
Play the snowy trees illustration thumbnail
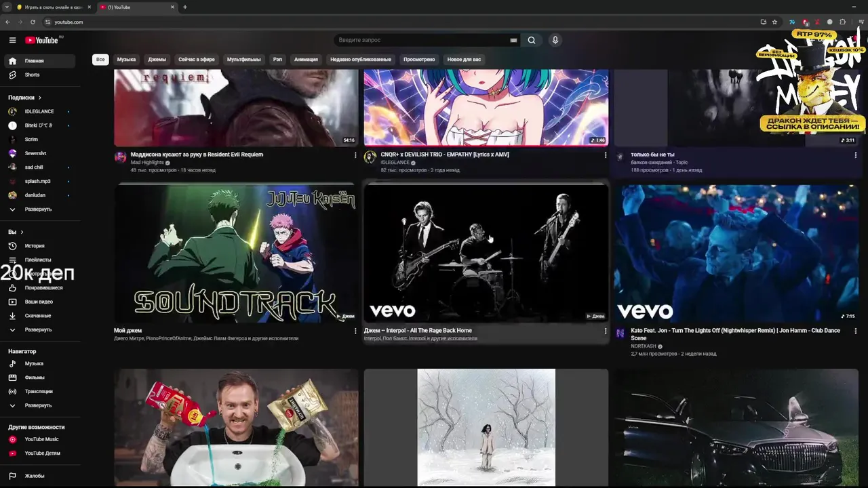pos(486,428)
